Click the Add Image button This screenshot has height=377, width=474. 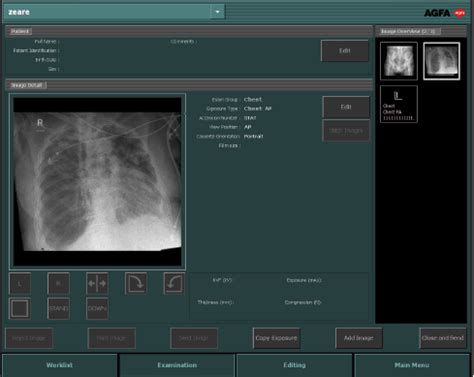coord(359,338)
